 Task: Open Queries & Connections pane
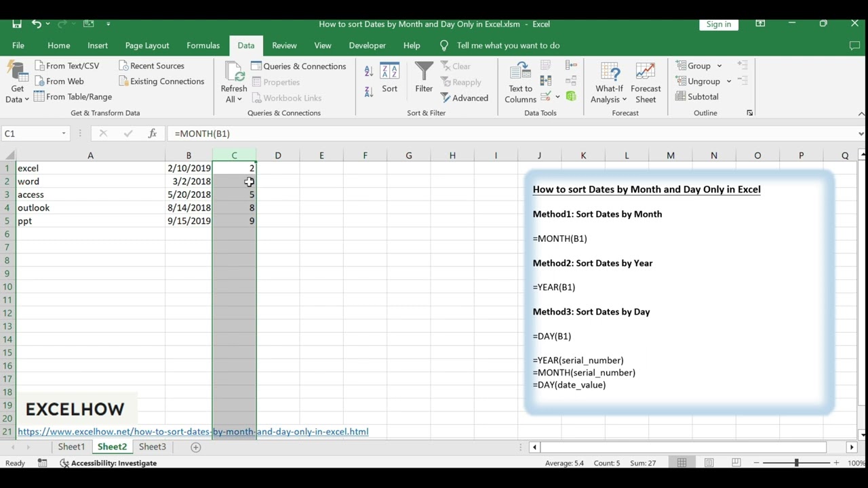coord(298,66)
